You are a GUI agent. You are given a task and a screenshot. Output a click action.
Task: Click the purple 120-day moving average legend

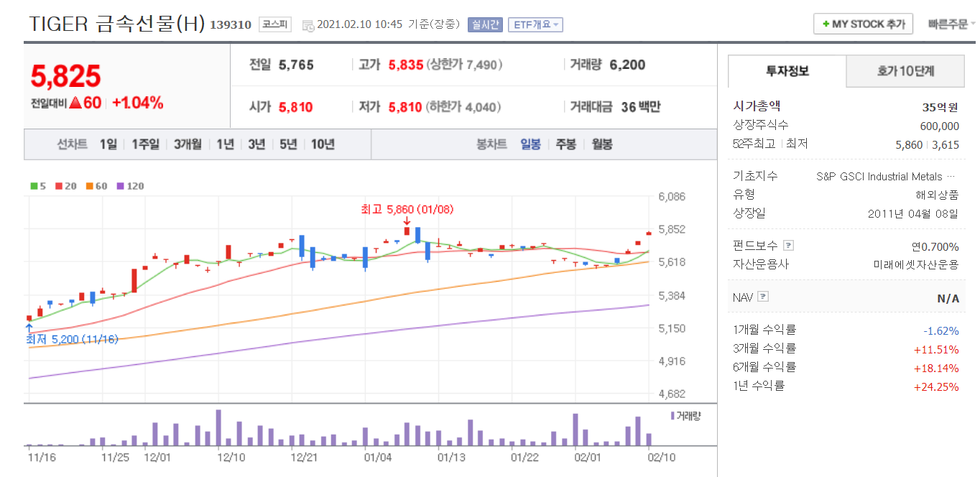(x=129, y=186)
